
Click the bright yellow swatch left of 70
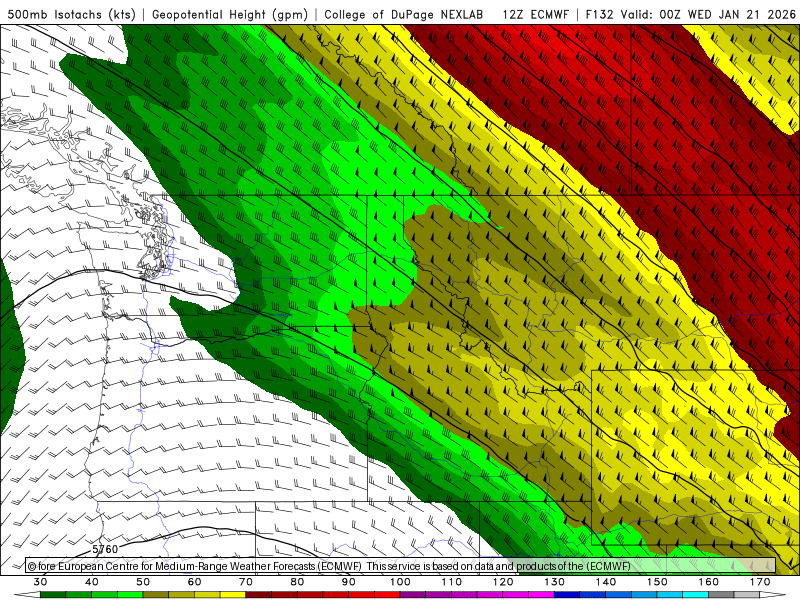(x=233, y=595)
